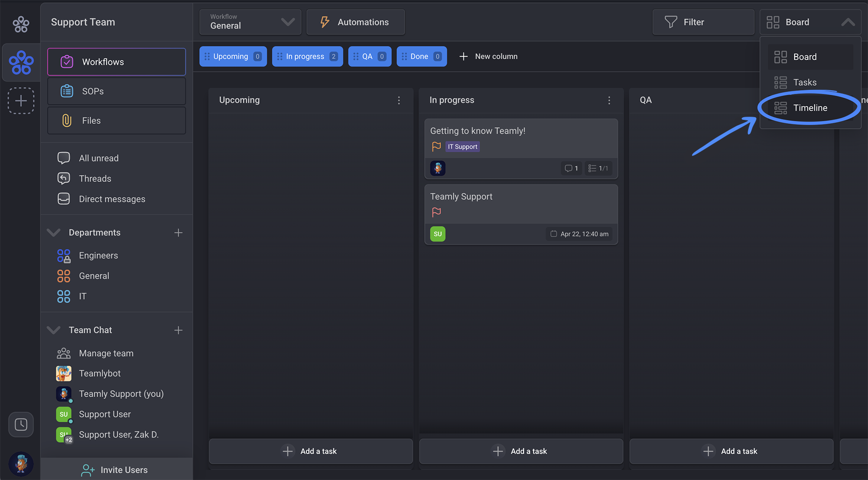Screen dimensions: 868x480
Task: Open Direct messages inbox
Action: pyautogui.click(x=112, y=199)
